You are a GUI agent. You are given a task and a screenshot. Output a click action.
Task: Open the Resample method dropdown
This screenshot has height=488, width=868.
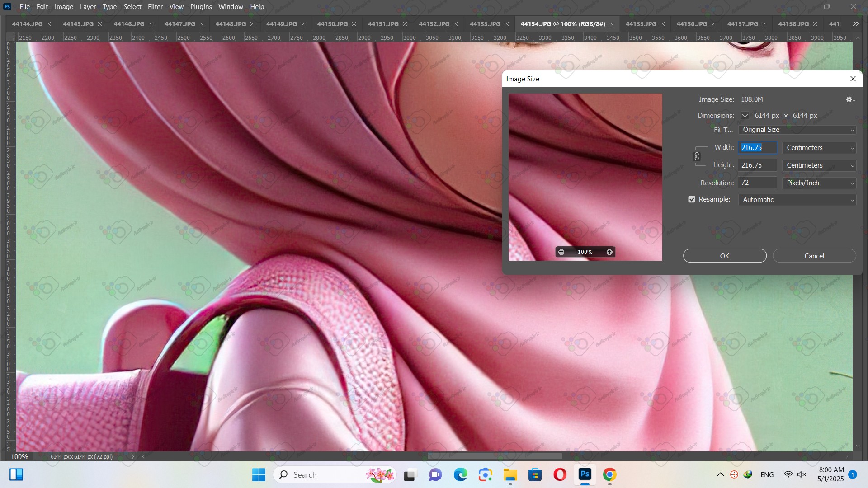point(797,200)
